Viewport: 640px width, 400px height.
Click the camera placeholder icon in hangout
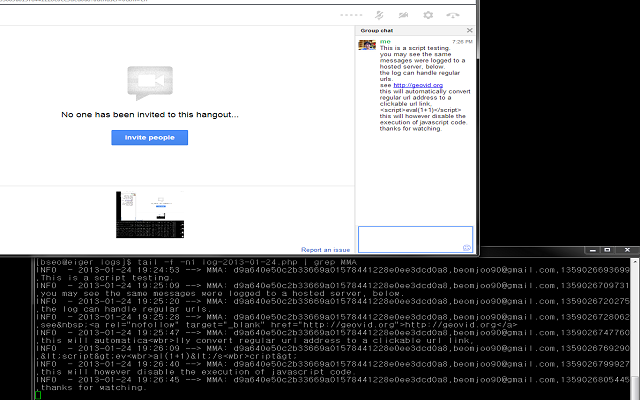[x=150, y=83]
